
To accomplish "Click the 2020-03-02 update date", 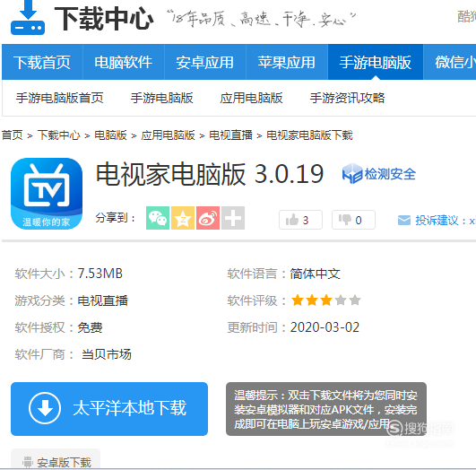I will click(325, 327).
